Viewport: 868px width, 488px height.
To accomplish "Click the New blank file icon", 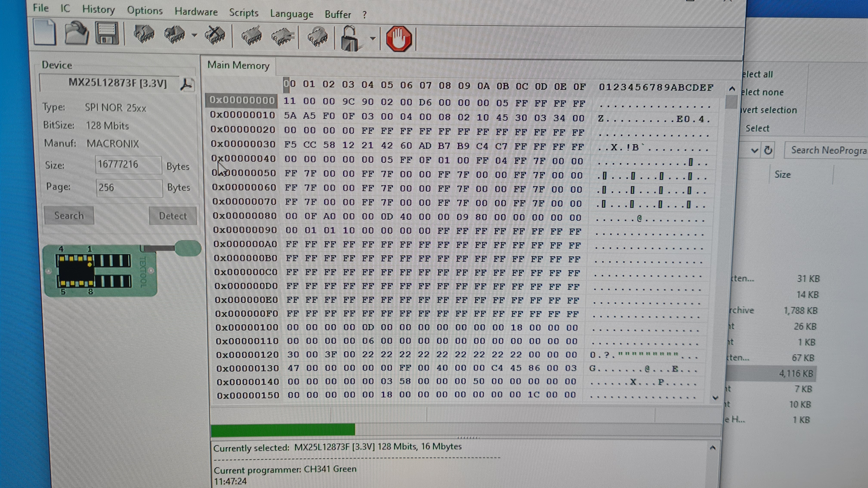I will click(x=45, y=32).
